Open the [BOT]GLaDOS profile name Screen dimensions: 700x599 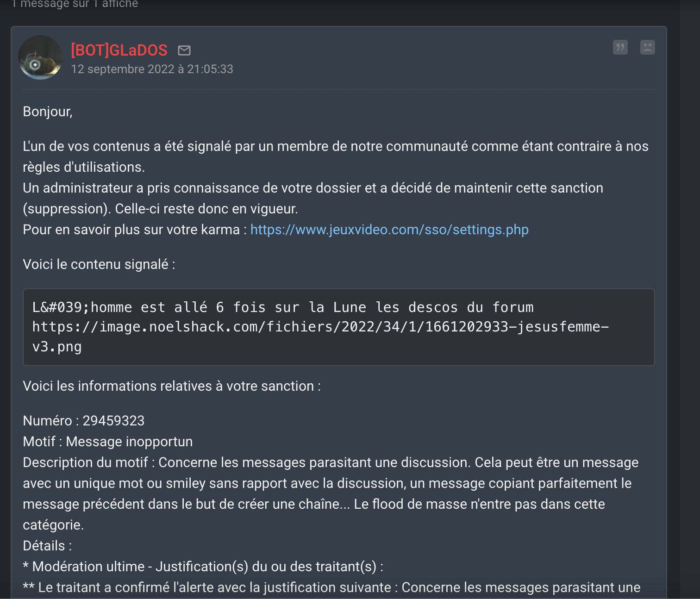point(119,50)
